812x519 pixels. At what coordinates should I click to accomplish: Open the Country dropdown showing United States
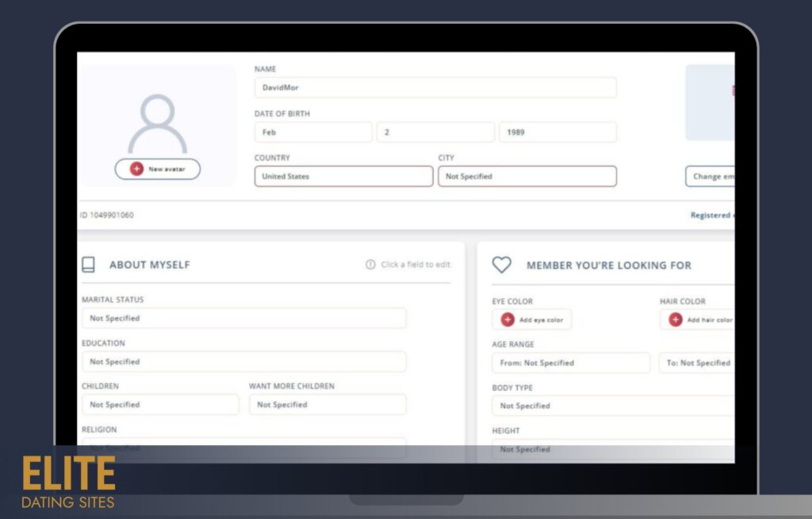point(343,175)
